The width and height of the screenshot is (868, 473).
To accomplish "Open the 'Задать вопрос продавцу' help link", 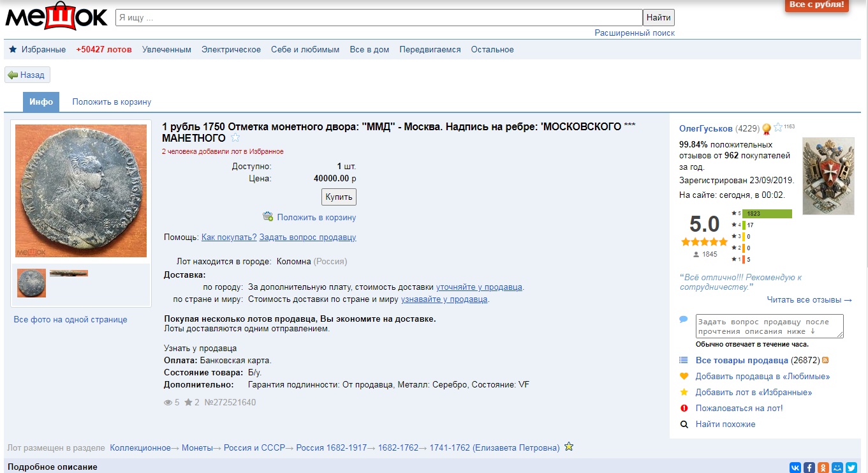I will [308, 237].
